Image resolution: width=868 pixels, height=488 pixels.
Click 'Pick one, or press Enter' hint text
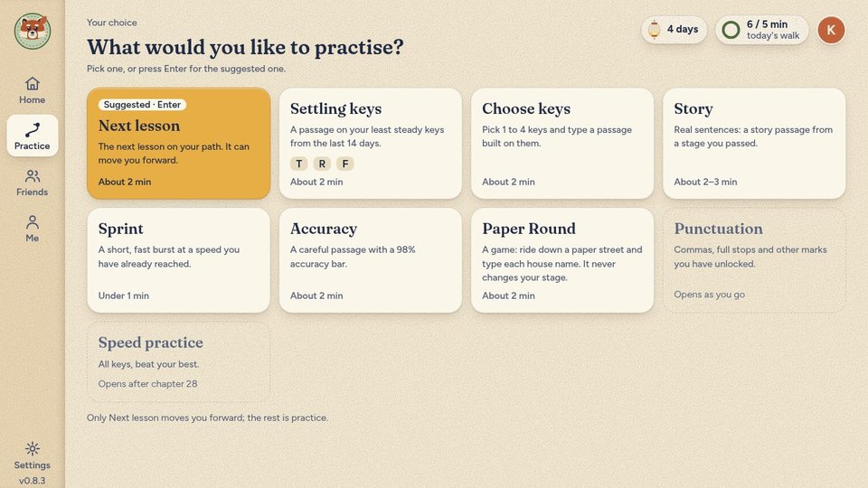(186, 69)
